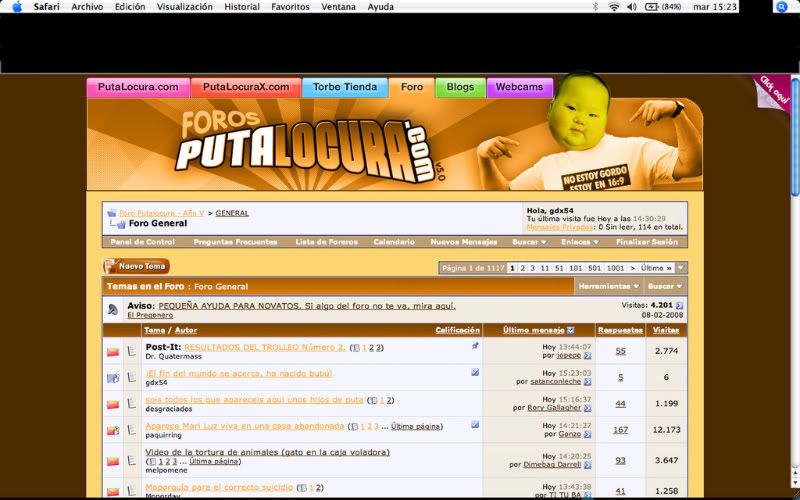This screenshot has height=500, width=800.
Task: Click the multipage icon in RESULTADOS DEL TROLLEO row
Action: point(356,348)
